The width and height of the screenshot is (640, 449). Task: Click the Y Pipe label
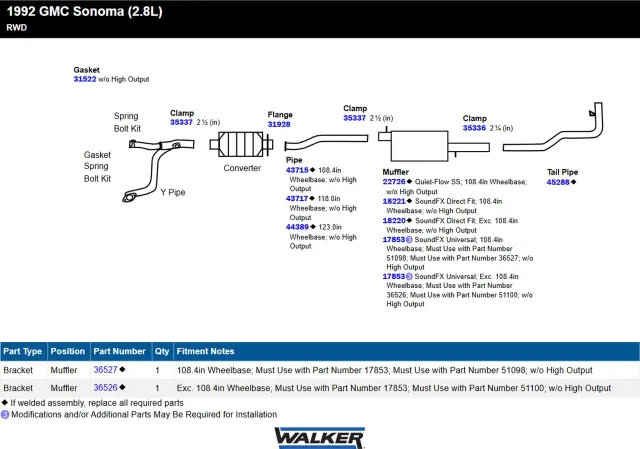tap(173, 192)
